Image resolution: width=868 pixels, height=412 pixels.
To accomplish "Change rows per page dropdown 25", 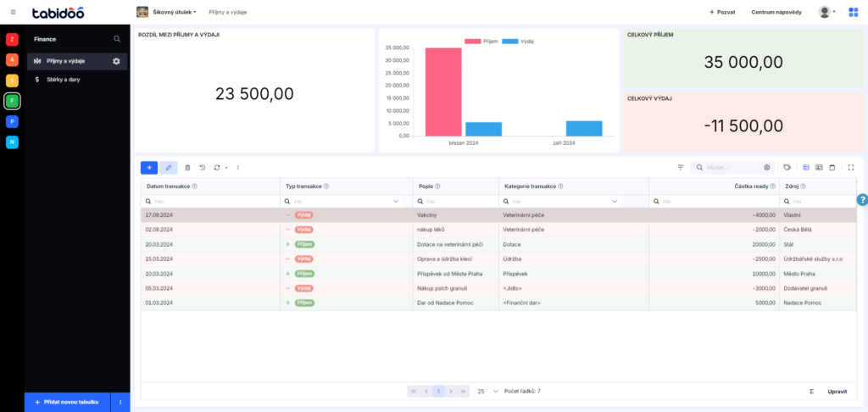I will 487,391.
